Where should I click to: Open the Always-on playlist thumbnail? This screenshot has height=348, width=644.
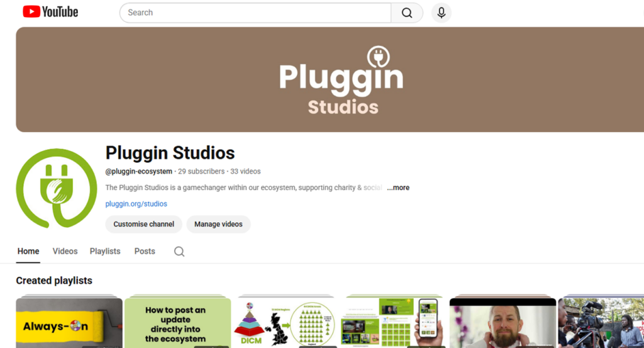pyautogui.click(x=69, y=322)
